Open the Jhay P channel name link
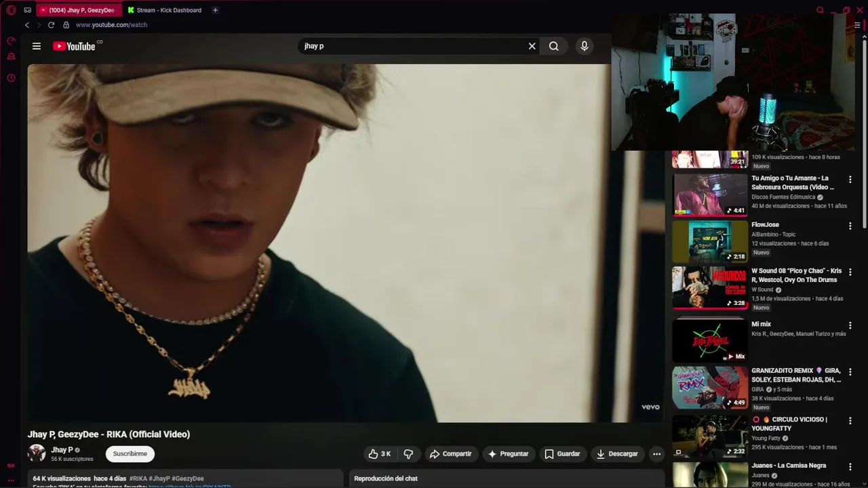 (62, 450)
